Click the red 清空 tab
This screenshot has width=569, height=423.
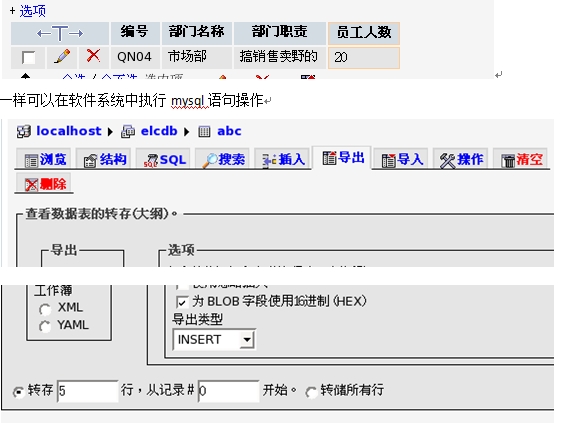[521, 159]
